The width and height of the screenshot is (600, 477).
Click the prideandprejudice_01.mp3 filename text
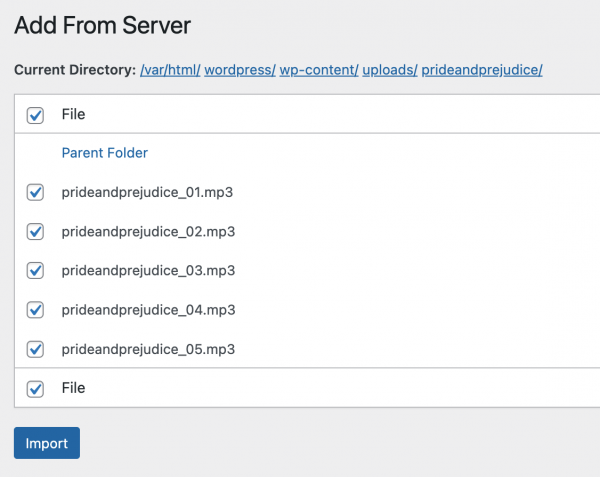[x=148, y=192]
